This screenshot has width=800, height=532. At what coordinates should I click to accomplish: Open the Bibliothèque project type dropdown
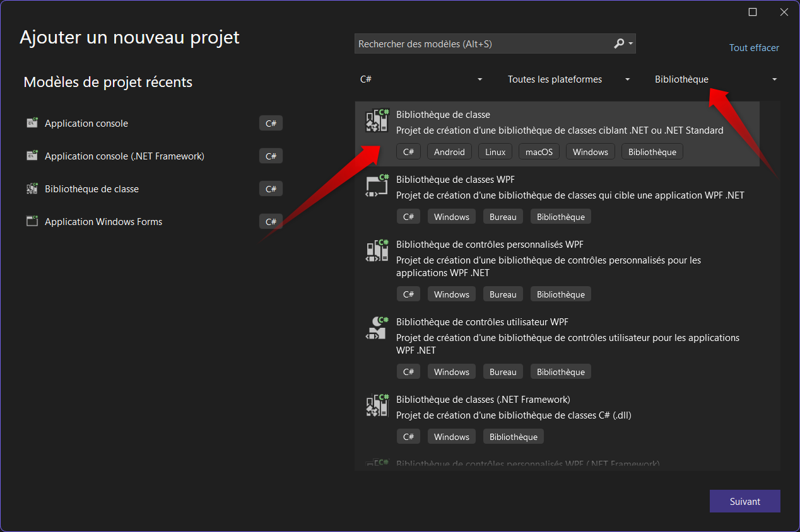point(715,79)
